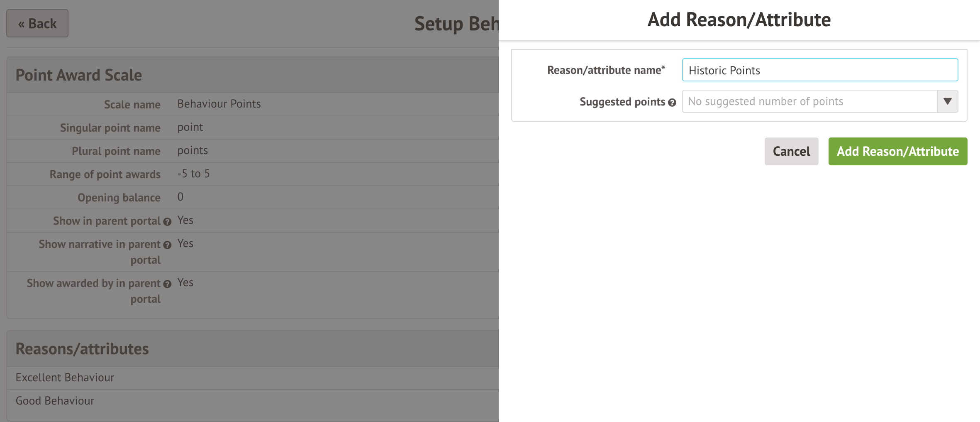
Task: Click the green Add Reason/Attribute button
Action: click(897, 151)
